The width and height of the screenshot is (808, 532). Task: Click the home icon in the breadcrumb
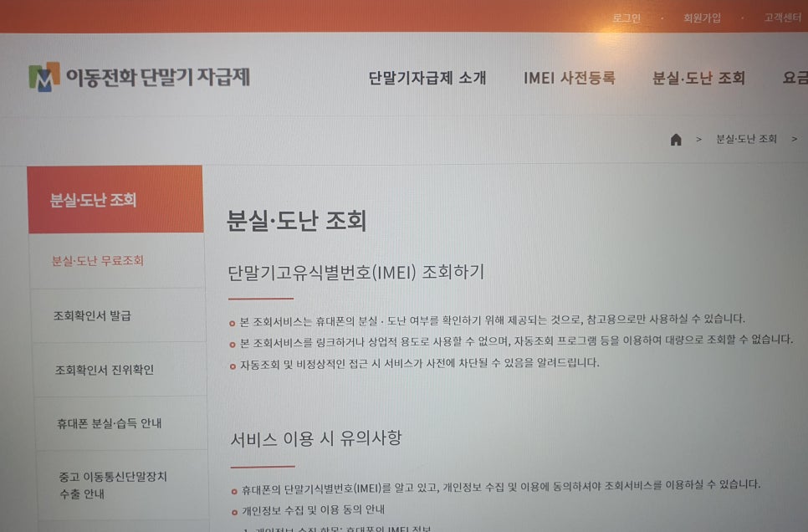[676, 140]
